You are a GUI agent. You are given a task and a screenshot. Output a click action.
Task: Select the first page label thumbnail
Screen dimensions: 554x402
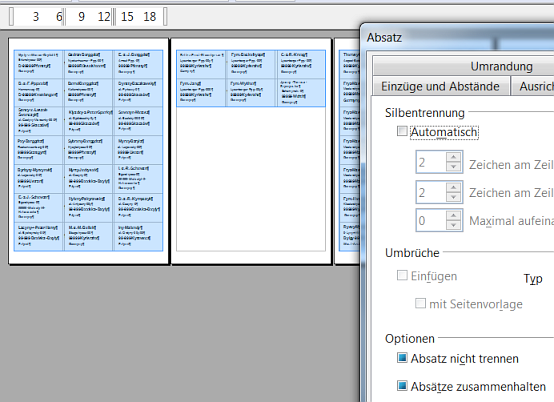[x=88, y=151]
